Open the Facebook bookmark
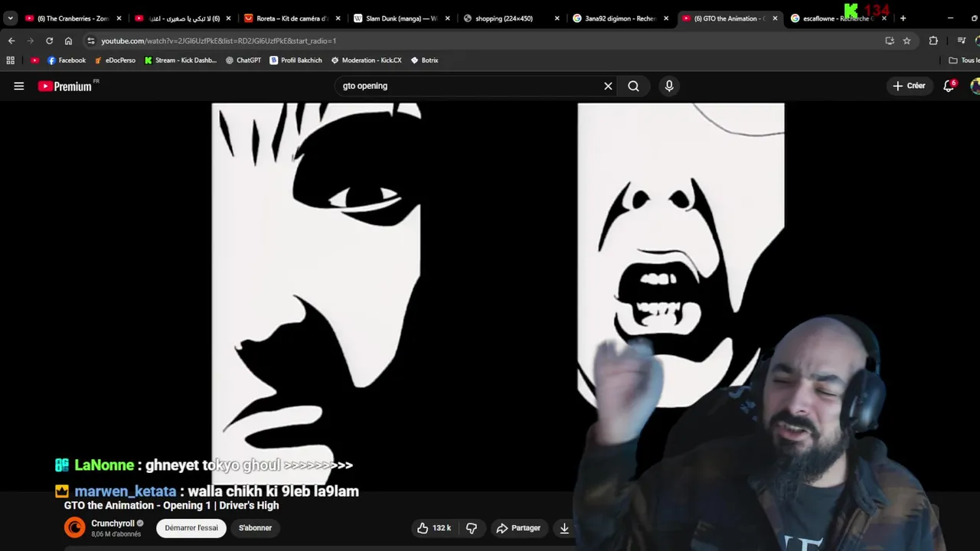Image resolution: width=980 pixels, height=551 pixels. point(67,60)
